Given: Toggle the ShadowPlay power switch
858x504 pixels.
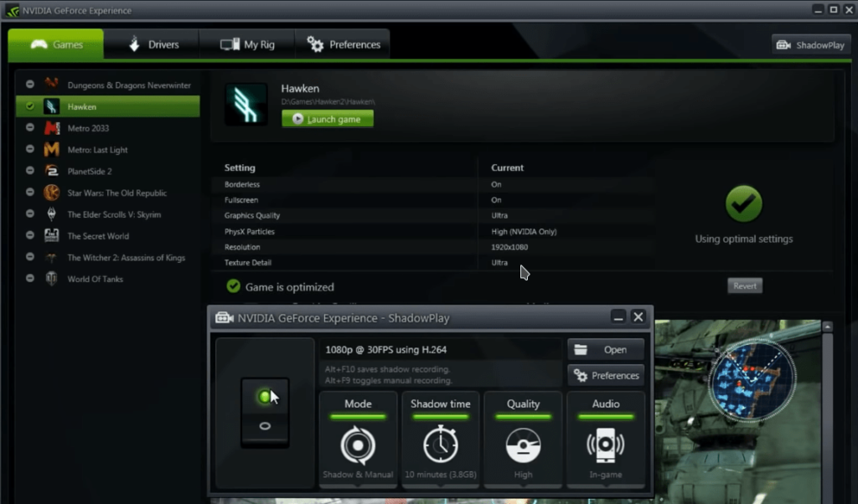Looking at the screenshot, I should coord(265,412).
